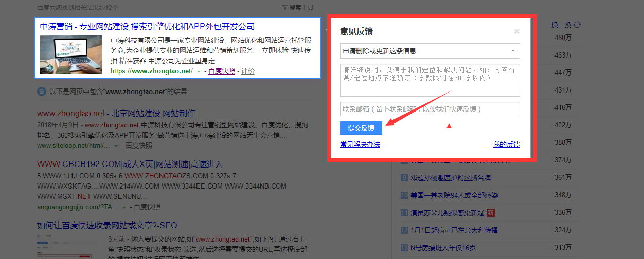Viewport: 644px width, 259px height.
Task: Click the detailed description text area
Action: (430, 80)
